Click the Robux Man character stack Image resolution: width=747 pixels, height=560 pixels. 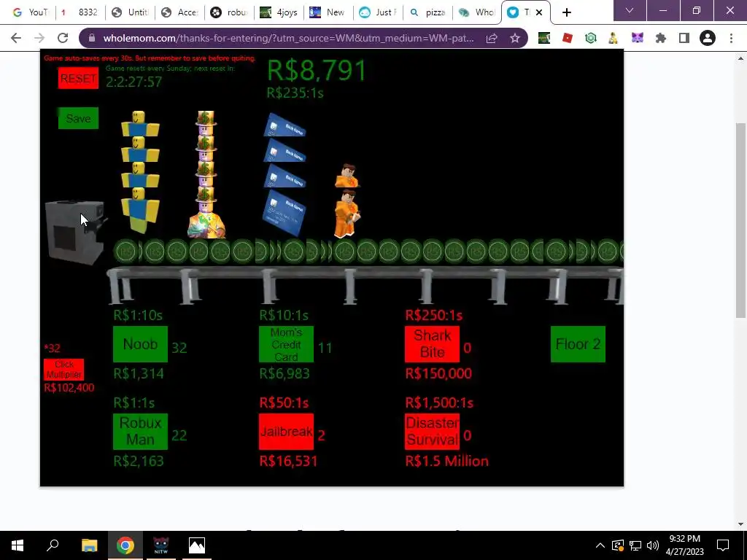206,174
